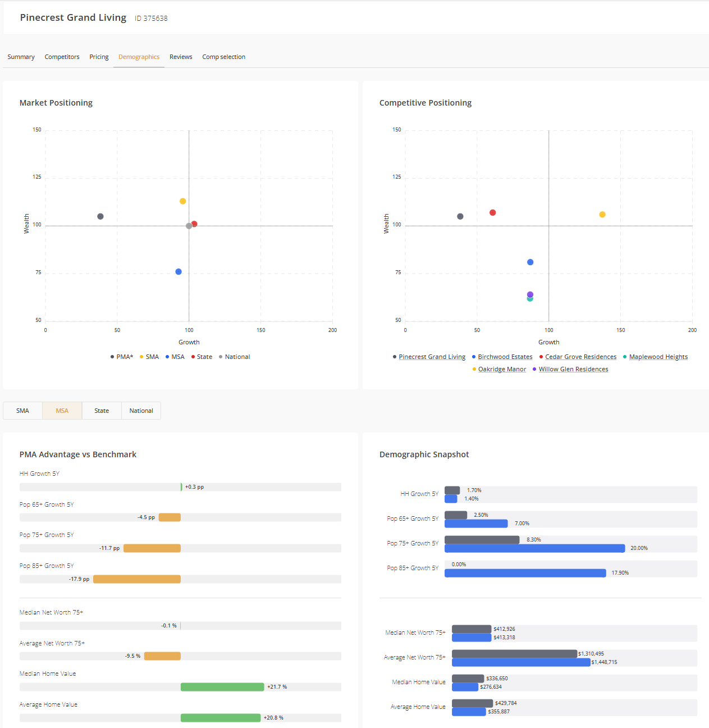Click the light gray National point at chart center
Image resolution: width=709 pixels, height=728 pixels.
coord(189,226)
